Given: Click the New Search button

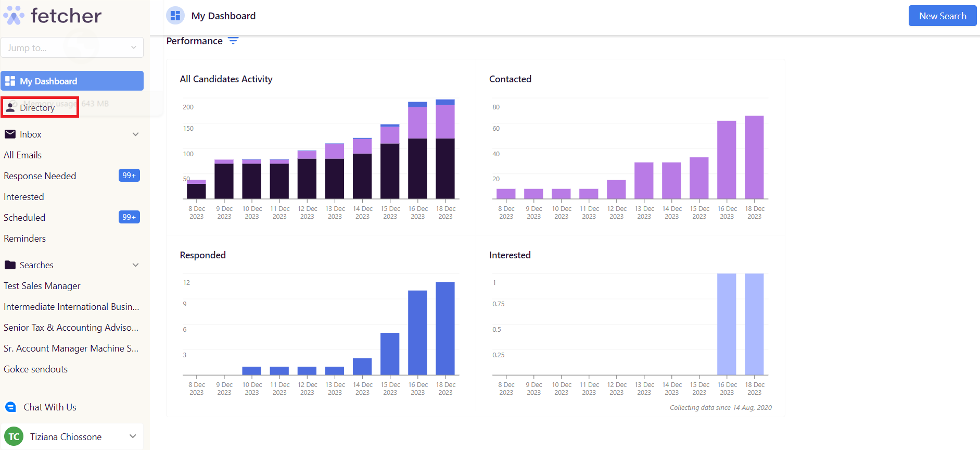Looking at the screenshot, I should click(943, 16).
